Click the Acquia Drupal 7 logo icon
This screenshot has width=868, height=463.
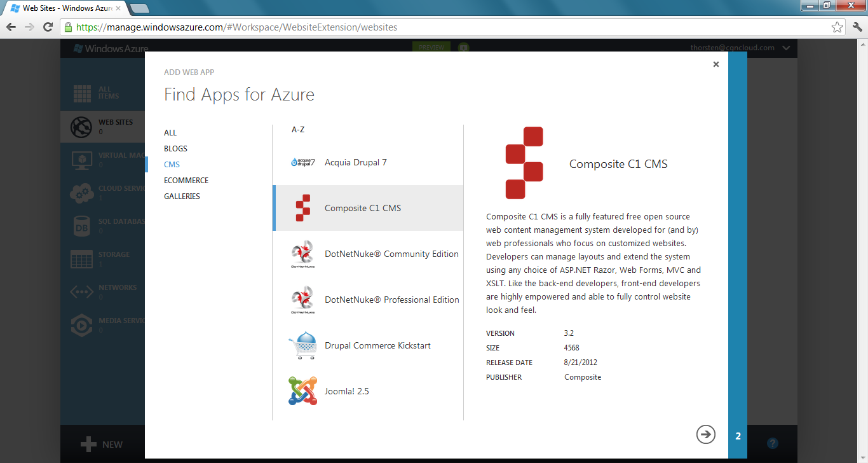302,162
